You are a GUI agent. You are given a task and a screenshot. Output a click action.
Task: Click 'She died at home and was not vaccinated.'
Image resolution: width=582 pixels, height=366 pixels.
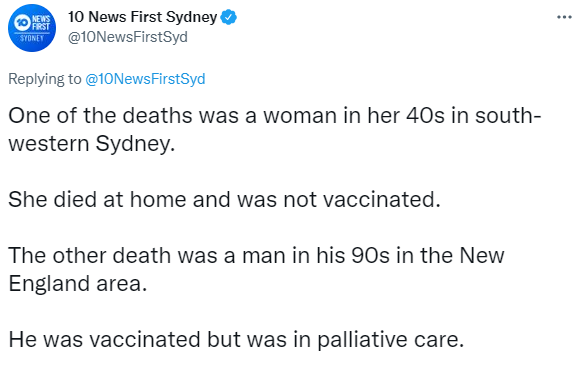point(224,199)
